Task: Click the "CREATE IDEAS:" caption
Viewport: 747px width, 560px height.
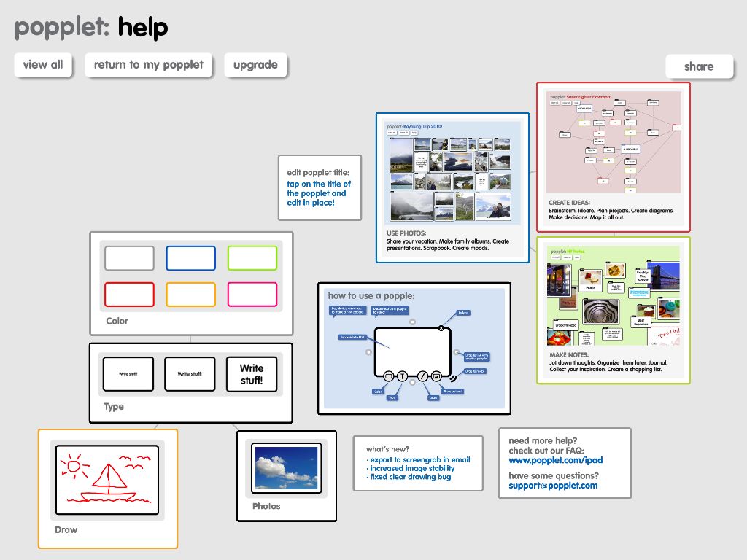Action: [x=569, y=203]
